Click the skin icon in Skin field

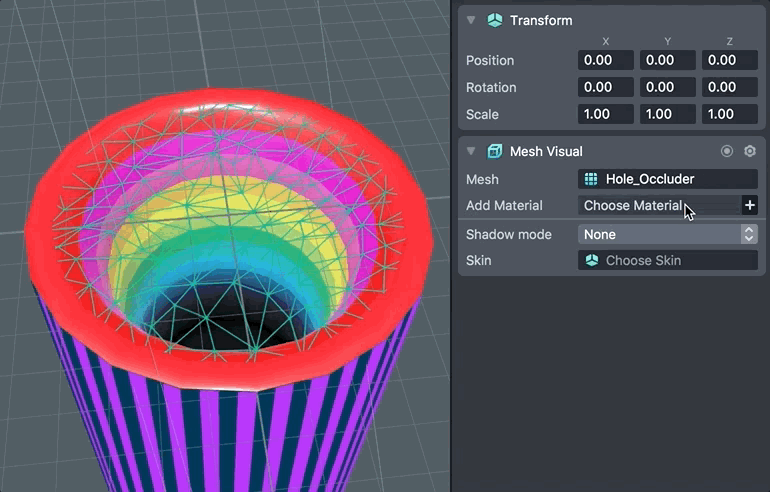[x=591, y=260]
